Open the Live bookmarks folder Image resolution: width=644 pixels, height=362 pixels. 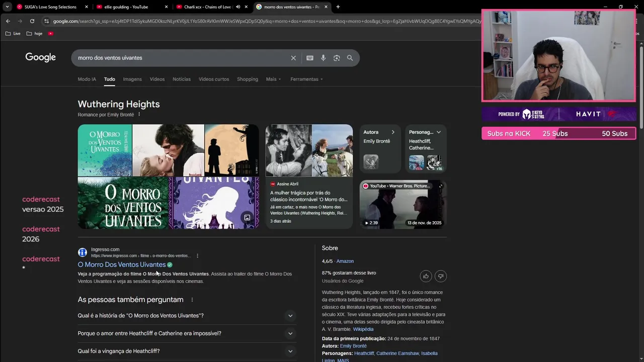[13, 33]
